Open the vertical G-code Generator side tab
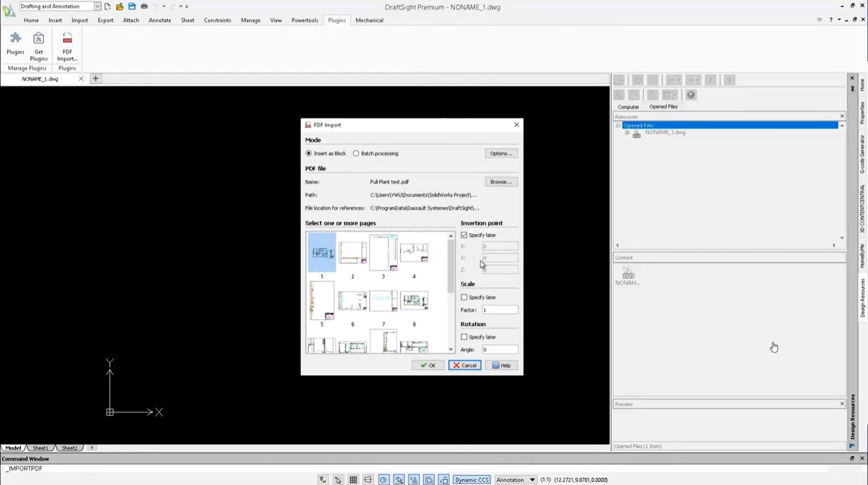Screen dimensions: 868x485 pyautogui.click(x=862, y=155)
